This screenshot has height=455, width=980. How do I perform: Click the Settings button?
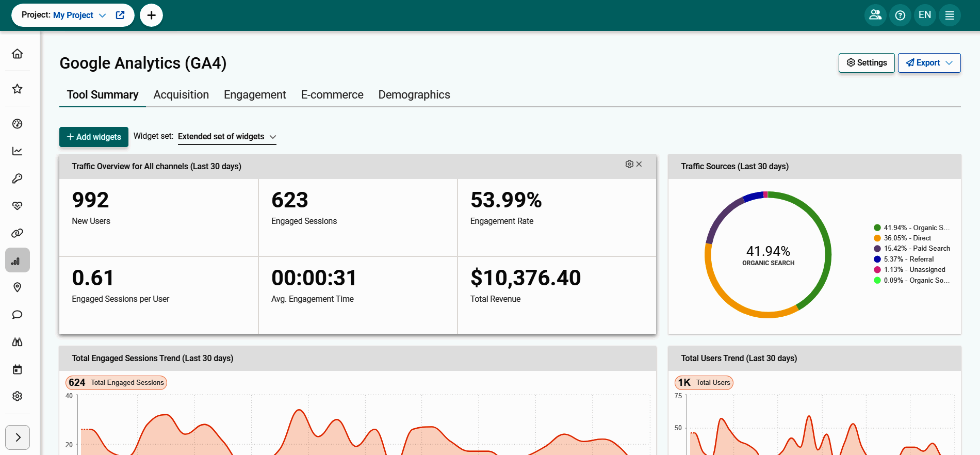(867, 63)
